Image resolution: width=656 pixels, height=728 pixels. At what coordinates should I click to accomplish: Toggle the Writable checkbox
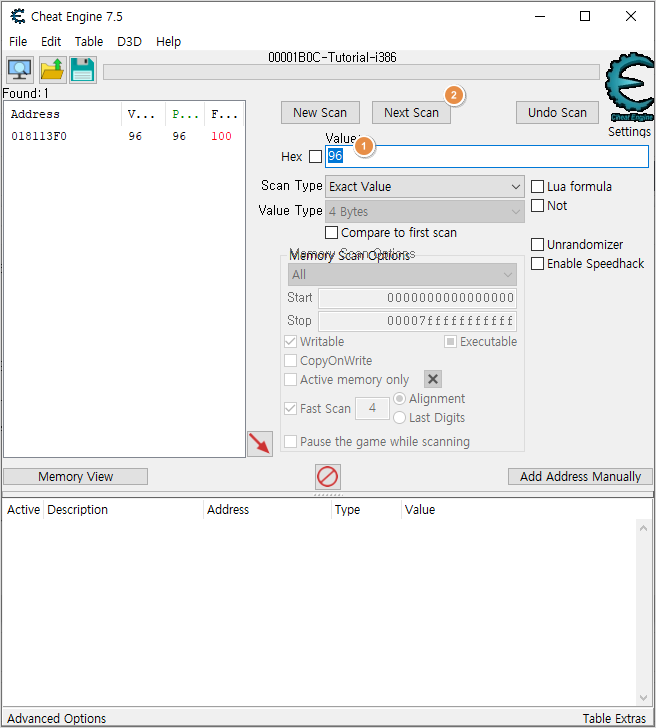coord(291,342)
